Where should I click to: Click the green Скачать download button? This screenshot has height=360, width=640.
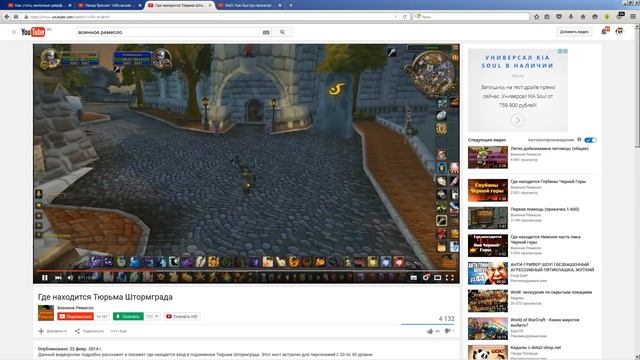(128, 316)
